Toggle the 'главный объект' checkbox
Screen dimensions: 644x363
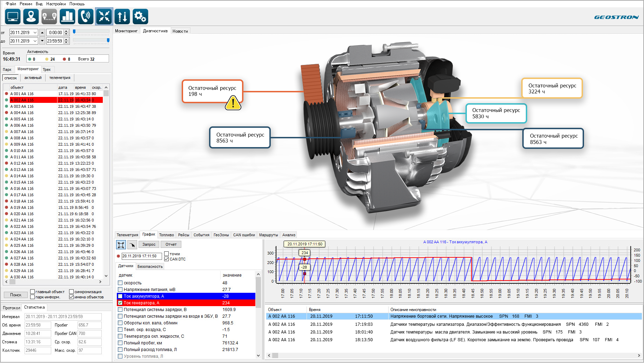coord(32,292)
